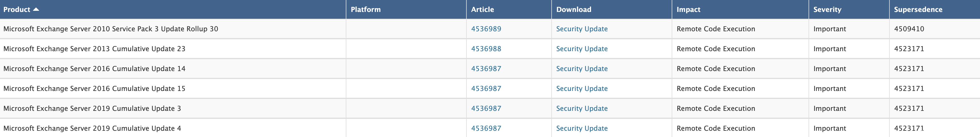Open article 4536987 for 2016 Update 15
Image resolution: width=980 pixels, height=137 pixels.
pyautogui.click(x=486, y=88)
